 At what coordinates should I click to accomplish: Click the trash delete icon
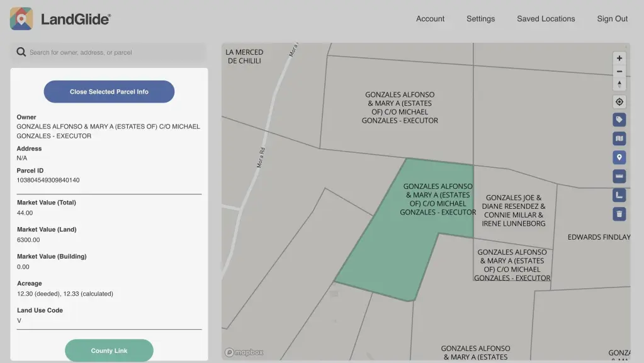(619, 214)
